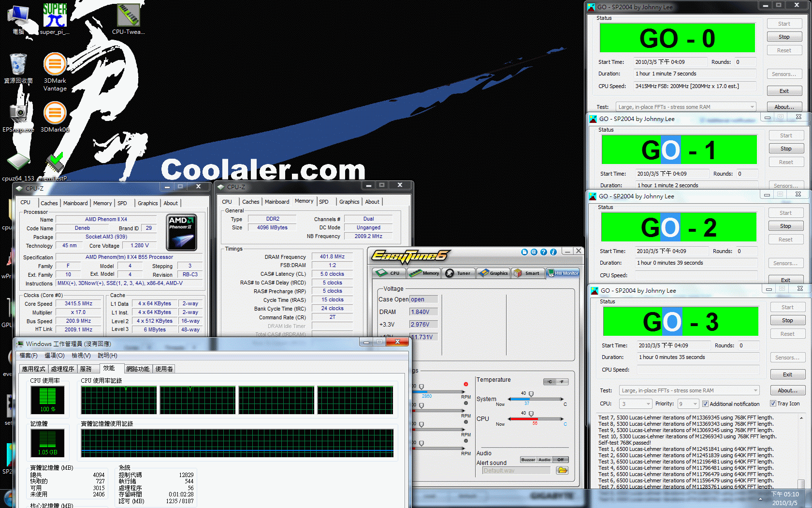This screenshot has height=508, width=812.
Task: Click Stop in the GO-3 window
Action: pos(787,320)
